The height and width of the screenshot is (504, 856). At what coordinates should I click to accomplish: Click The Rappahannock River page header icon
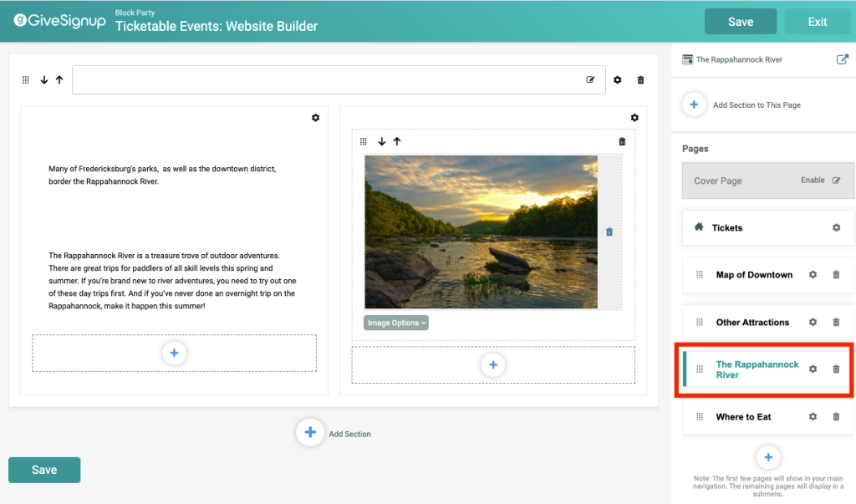click(687, 59)
